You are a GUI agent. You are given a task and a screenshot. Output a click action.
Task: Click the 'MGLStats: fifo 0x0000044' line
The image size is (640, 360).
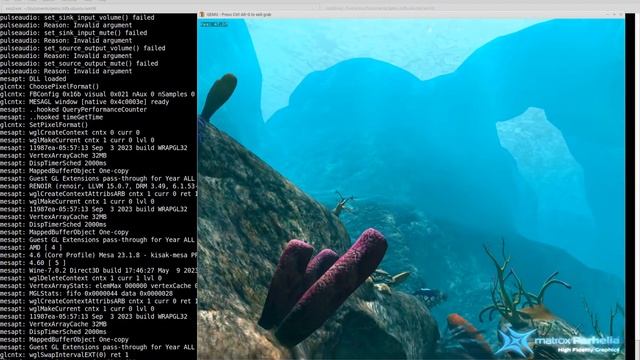click(x=86, y=293)
